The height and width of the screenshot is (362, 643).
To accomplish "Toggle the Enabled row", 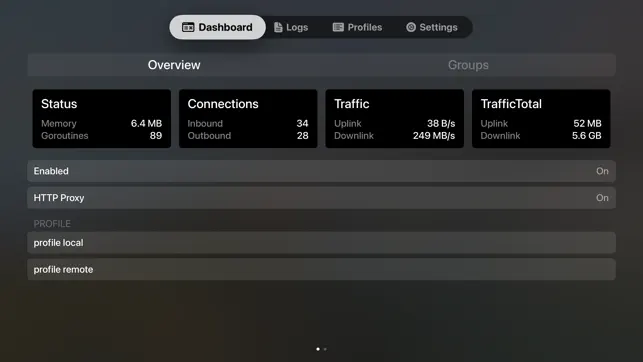I will pyautogui.click(x=321, y=171).
